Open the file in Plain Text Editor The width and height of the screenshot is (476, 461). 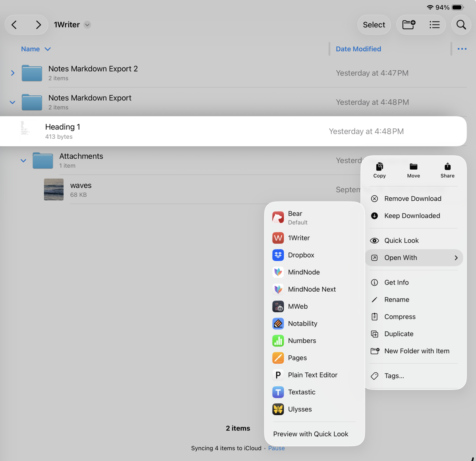[x=312, y=375]
